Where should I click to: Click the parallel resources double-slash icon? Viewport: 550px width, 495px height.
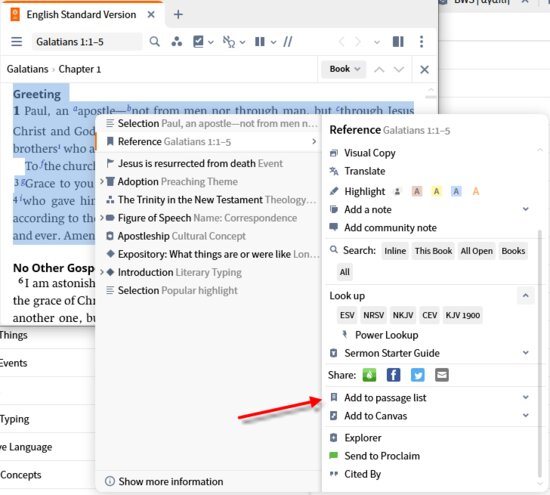pyautogui.click(x=288, y=42)
